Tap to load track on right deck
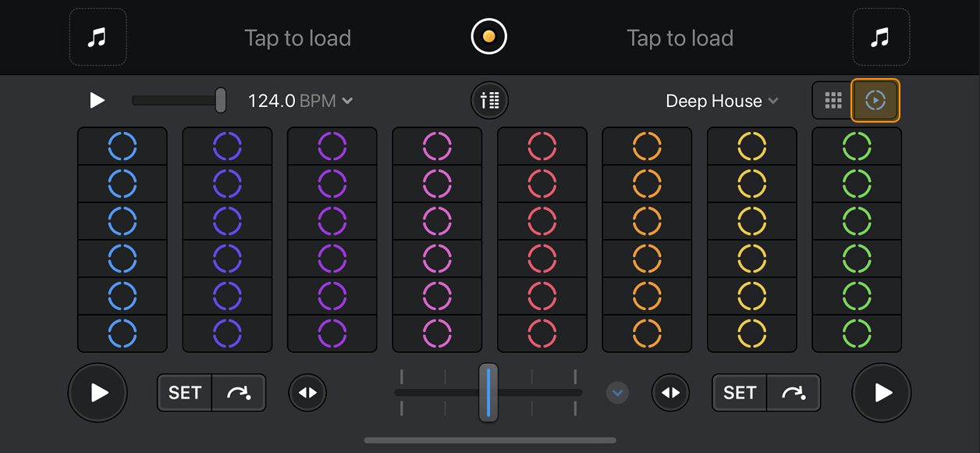The width and height of the screenshot is (980, 453). 680,37
